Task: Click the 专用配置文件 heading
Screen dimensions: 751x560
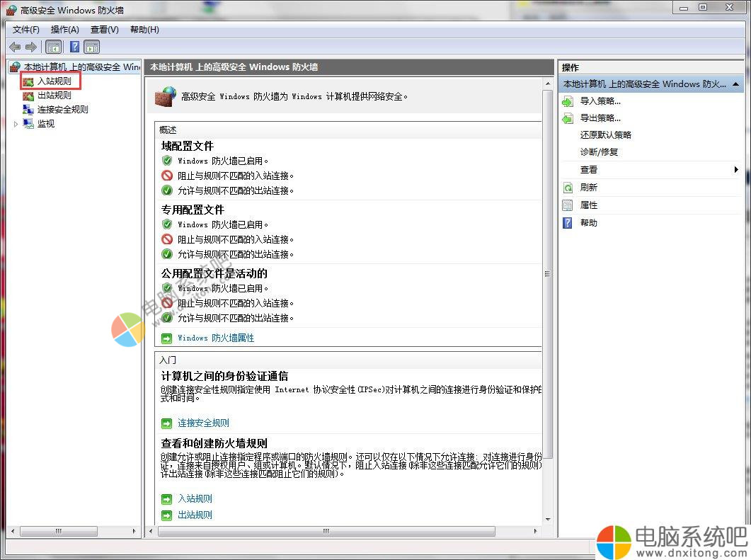Action: (x=193, y=210)
